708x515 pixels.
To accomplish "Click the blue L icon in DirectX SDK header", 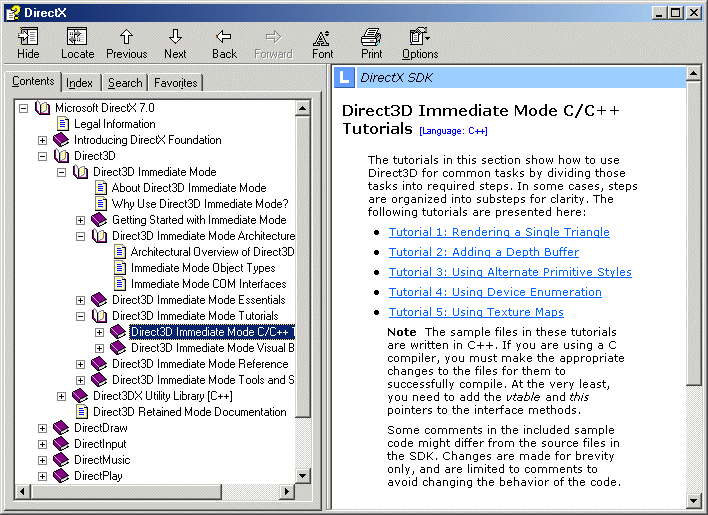I will pyautogui.click(x=345, y=77).
